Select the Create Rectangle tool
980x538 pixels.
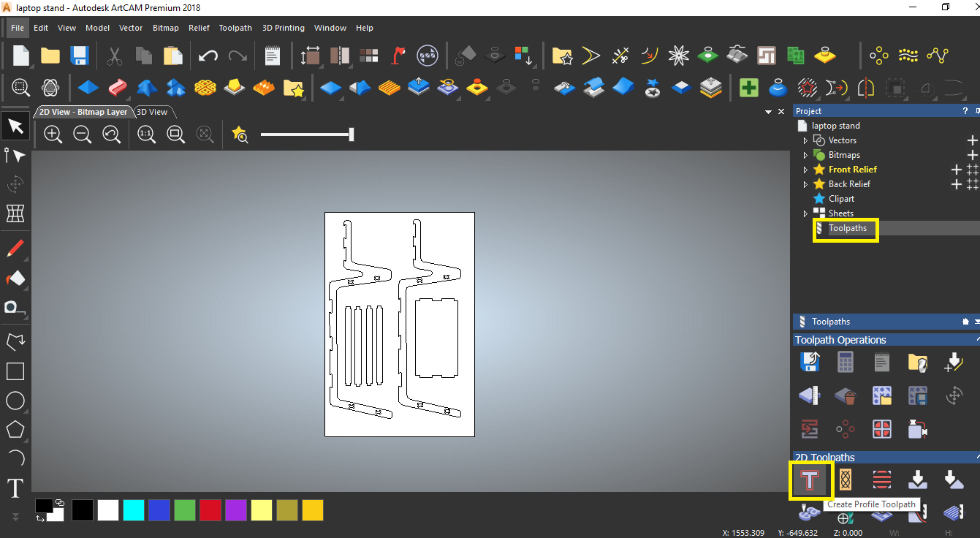[15, 371]
